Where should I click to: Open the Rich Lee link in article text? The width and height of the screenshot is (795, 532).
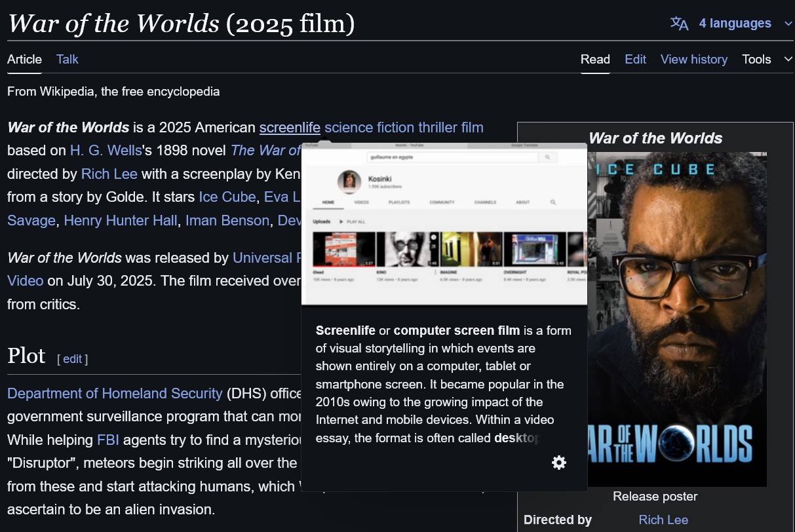pyautogui.click(x=109, y=174)
